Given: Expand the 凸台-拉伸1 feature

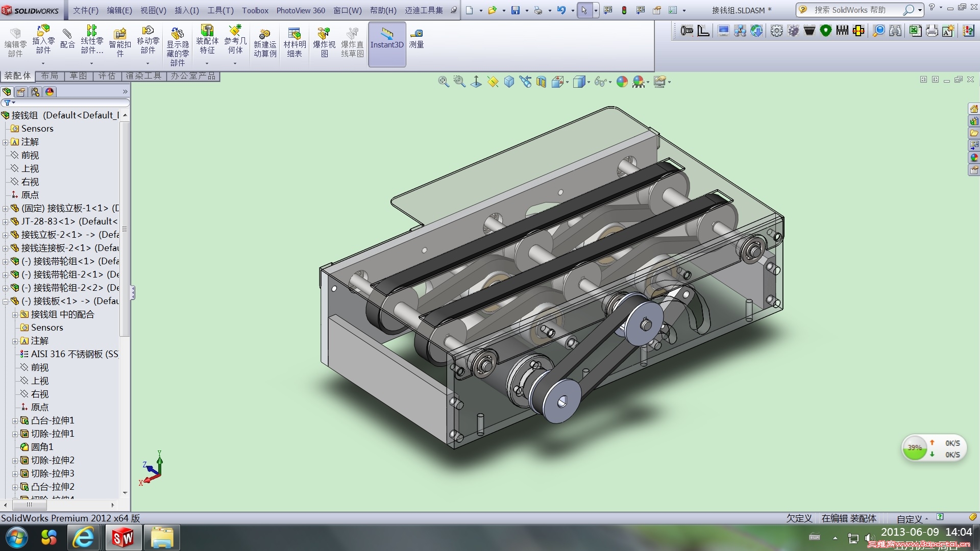Looking at the screenshot, I should 15,421.
